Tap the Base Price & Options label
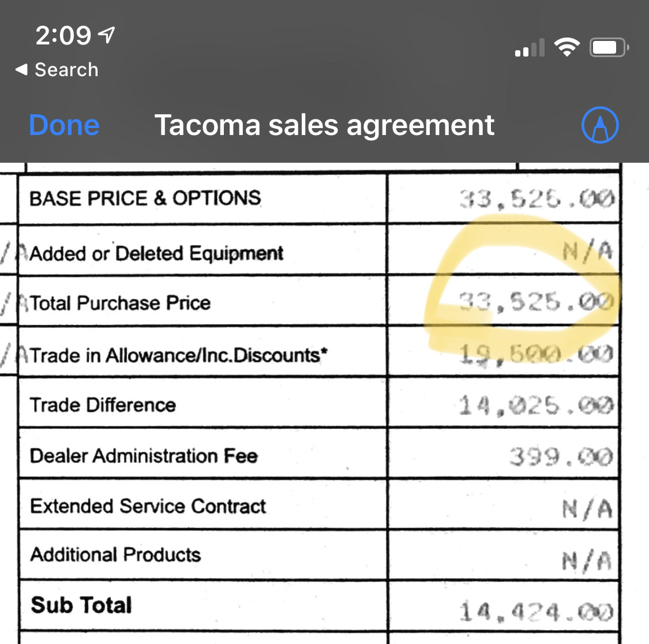Screen dimensions: 649x644 click(x=145, y=198)
